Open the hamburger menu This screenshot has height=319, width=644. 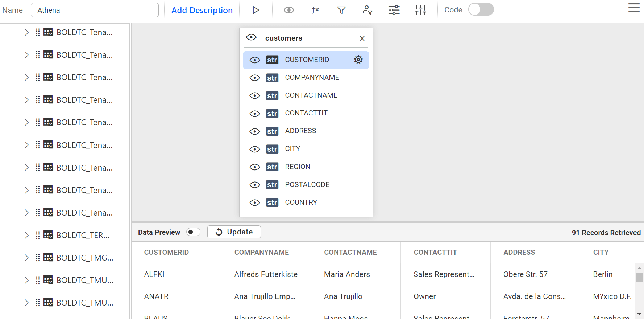(x=634, y=8)
